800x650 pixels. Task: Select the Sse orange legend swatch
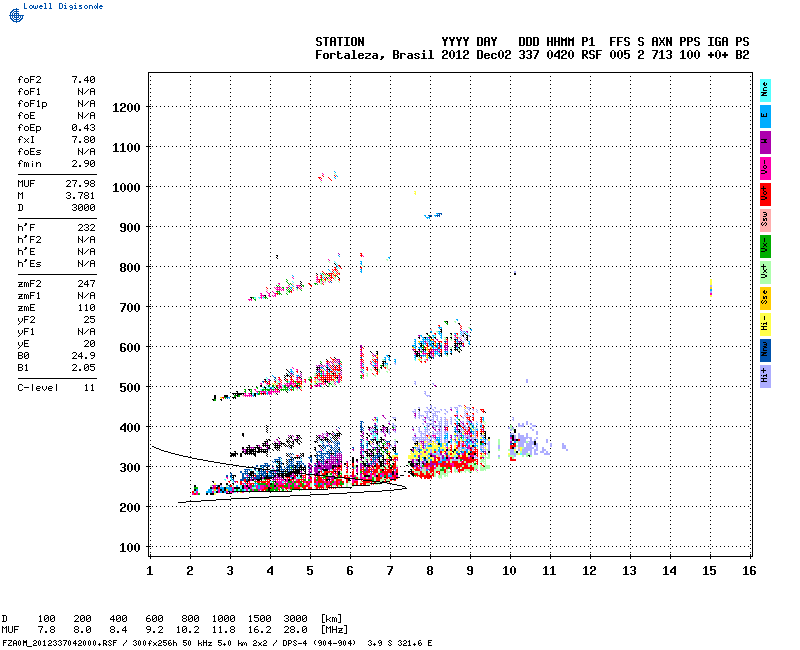[765, 298]
